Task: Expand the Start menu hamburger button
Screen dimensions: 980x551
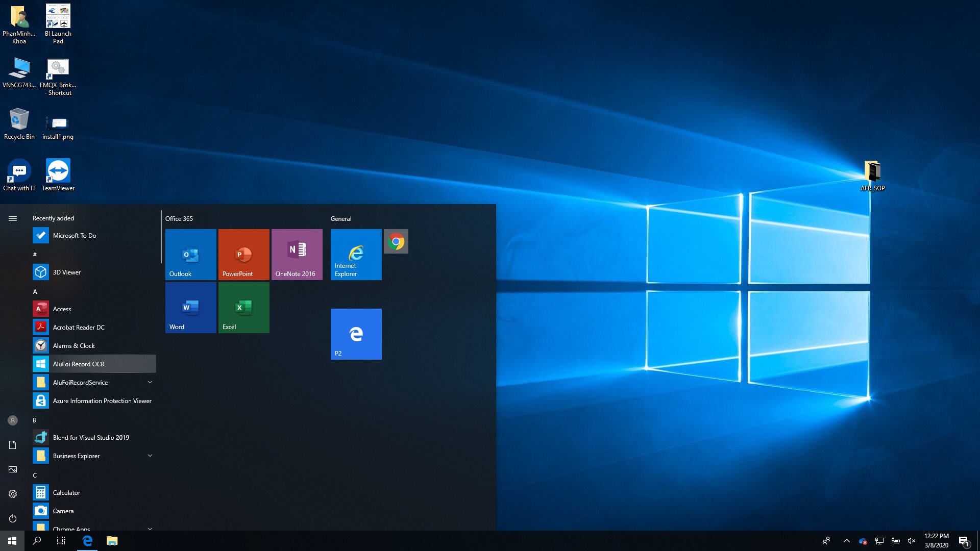Action: click(13, 218)
